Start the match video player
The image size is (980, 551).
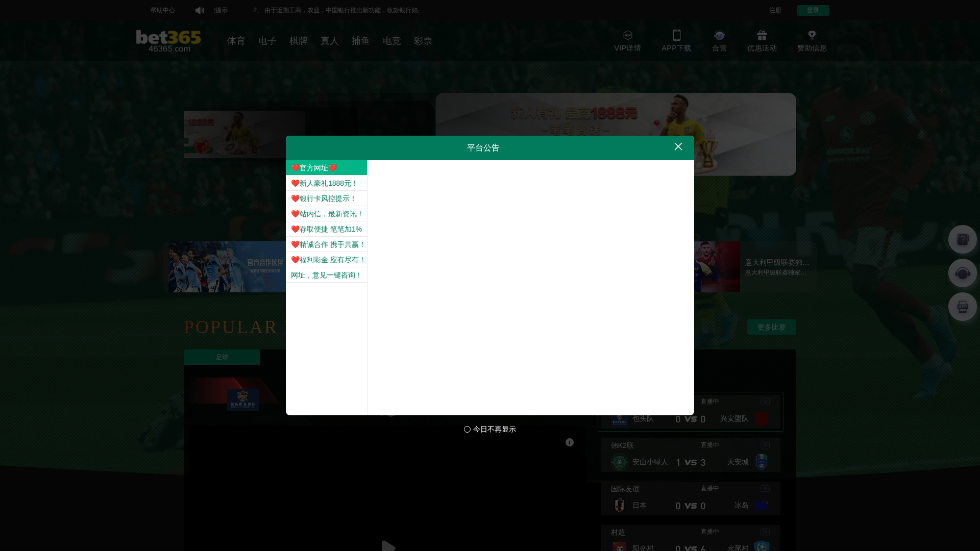click(388, 545)
